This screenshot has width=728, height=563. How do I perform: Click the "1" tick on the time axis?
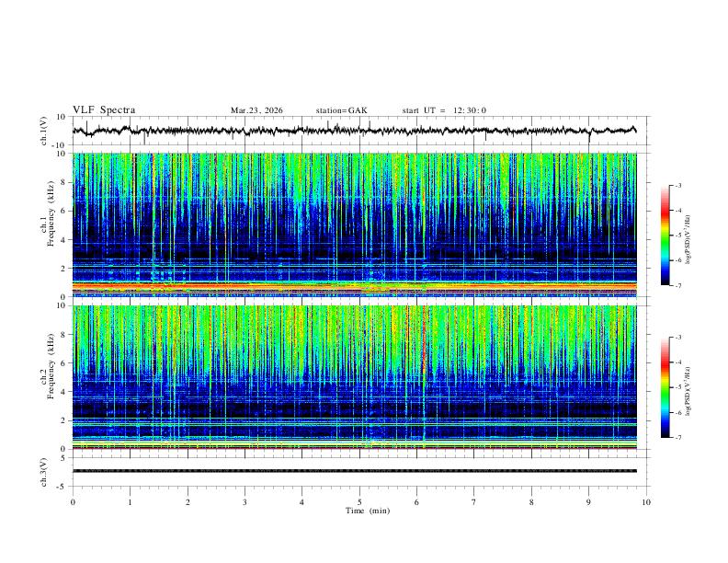click(130, 502)
